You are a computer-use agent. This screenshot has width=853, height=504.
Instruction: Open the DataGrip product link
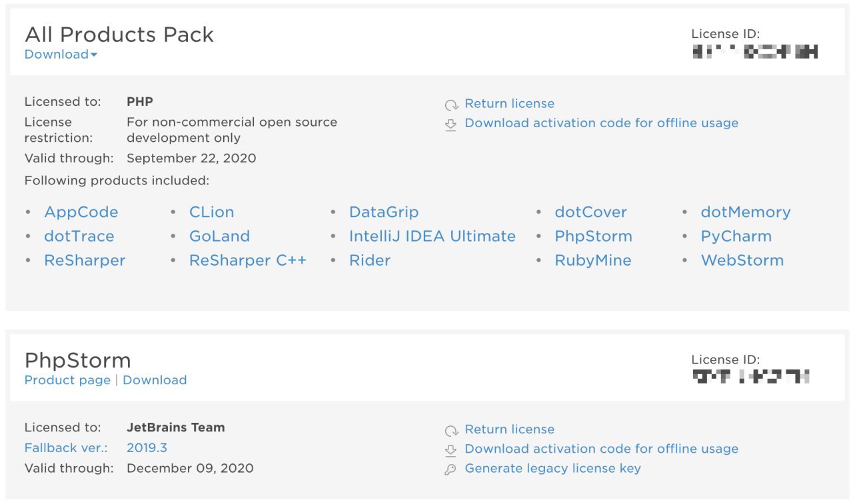pyautogui.click(x=384, y=212)
